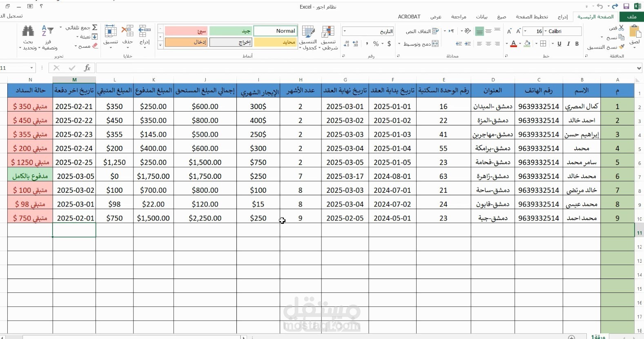644x339 pixels.
Task: Click the decrease indent icon
Action: click(x=468, y=44)
